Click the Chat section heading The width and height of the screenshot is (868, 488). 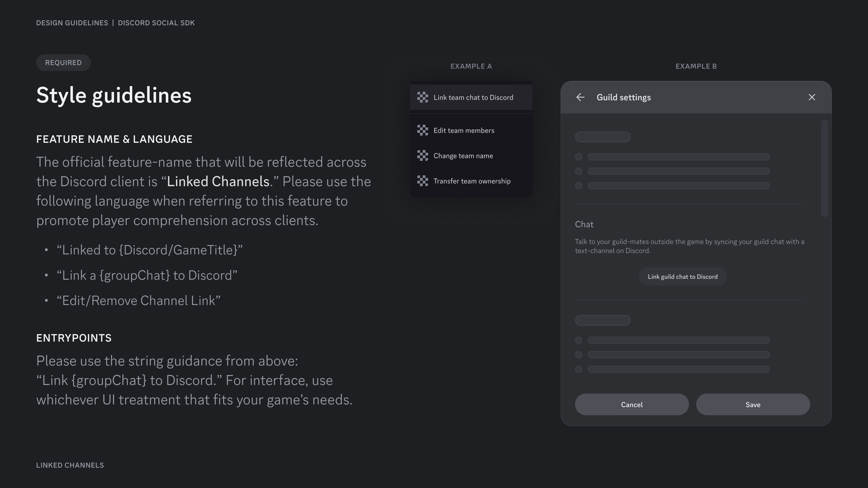584,224
